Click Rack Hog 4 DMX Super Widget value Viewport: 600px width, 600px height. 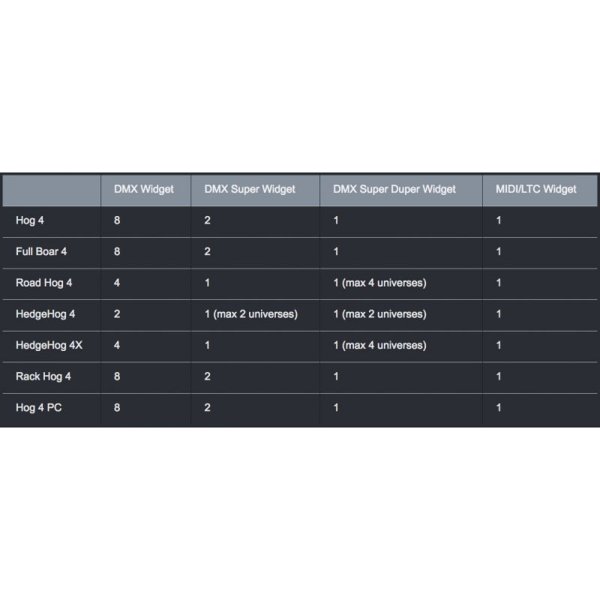207,377
